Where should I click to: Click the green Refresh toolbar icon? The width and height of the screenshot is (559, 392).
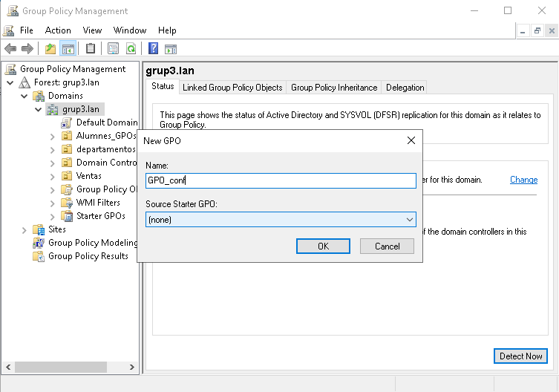131,49
